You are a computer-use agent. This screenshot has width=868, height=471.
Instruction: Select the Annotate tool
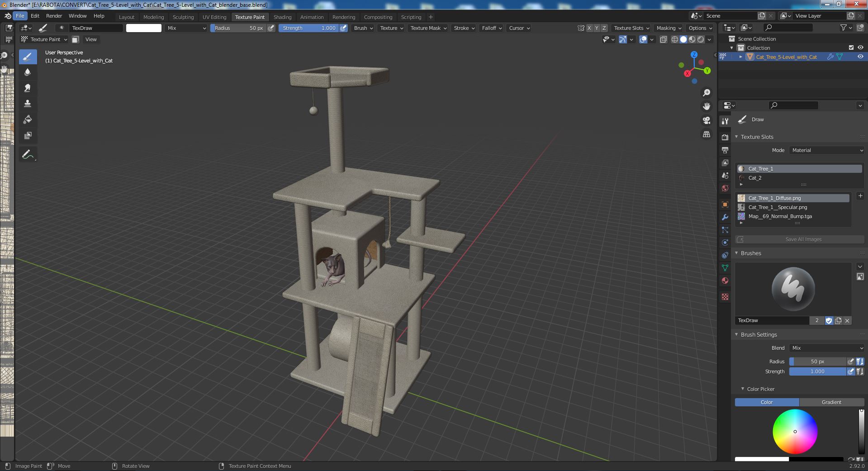click(28, 154)
